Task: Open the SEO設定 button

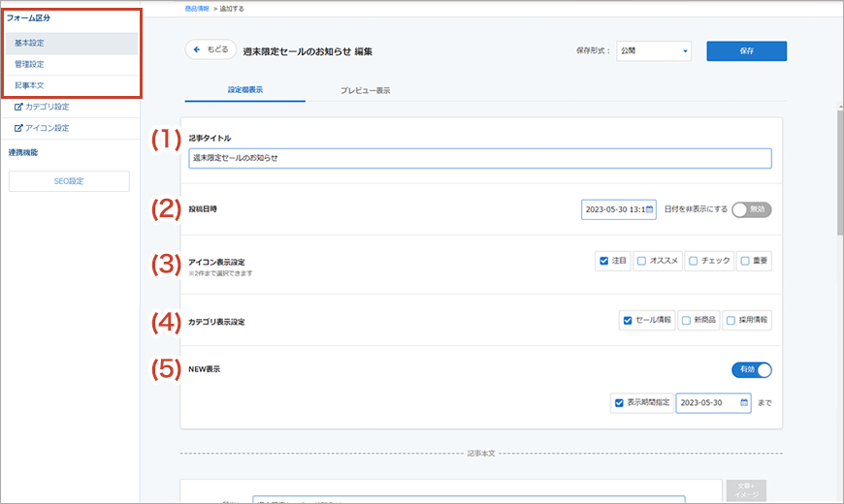Action: click(69, 181)
